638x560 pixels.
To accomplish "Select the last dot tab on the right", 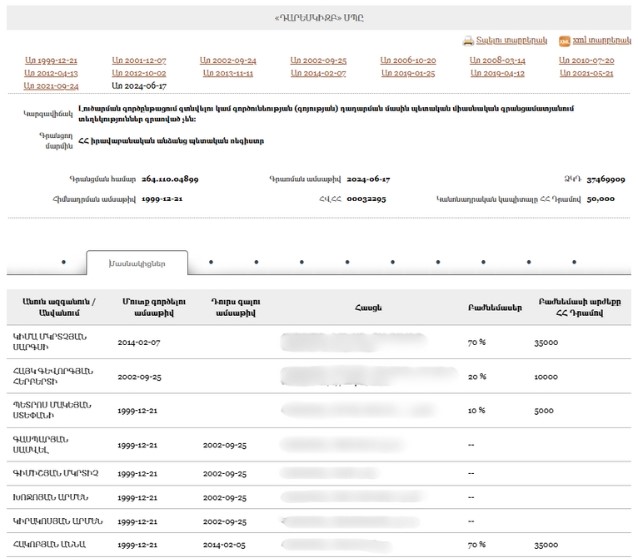I will (x=573, y=262).
